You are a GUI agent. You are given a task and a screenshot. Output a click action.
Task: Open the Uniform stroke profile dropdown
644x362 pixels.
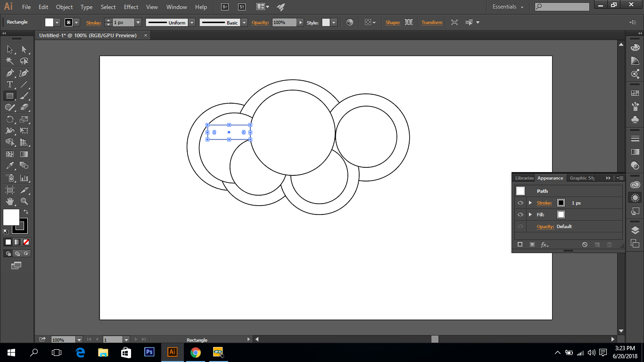tap(192, 22)
